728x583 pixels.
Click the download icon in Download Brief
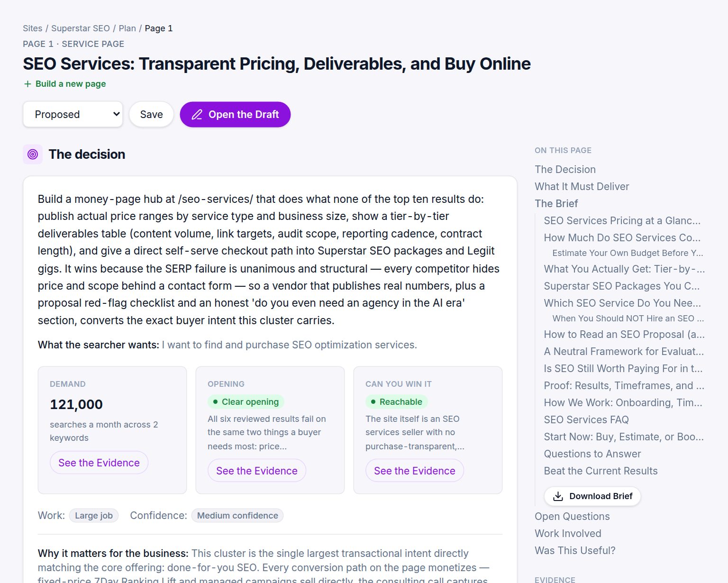558,496
